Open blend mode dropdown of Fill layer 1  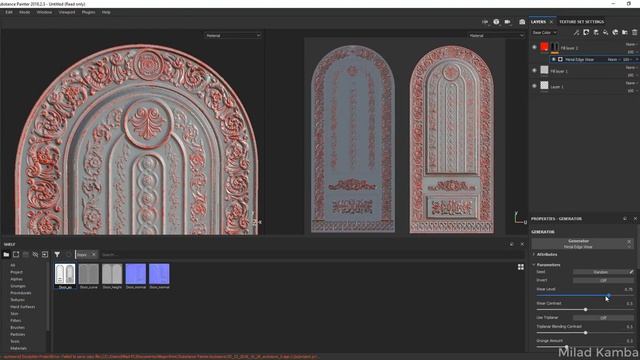click(631, 67)
